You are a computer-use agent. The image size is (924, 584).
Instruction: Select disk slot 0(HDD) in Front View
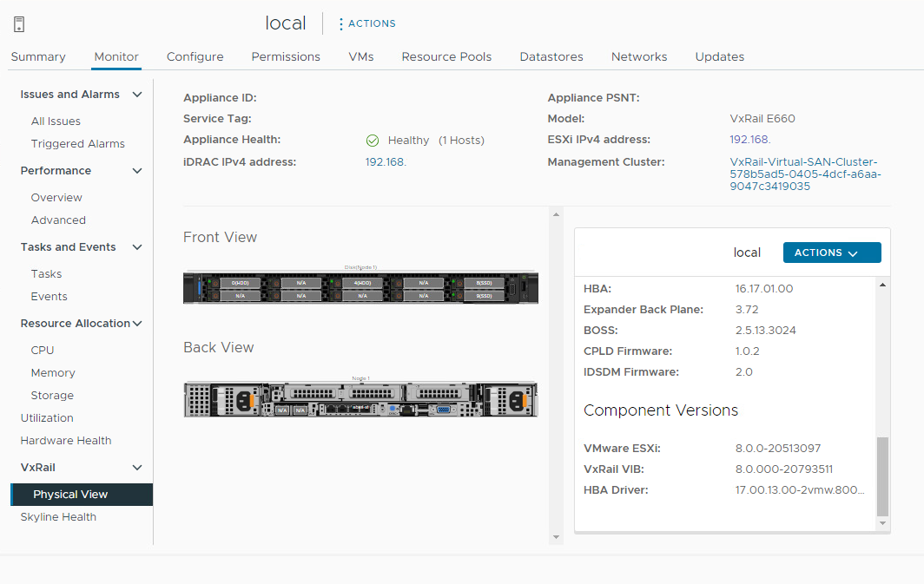pos(241,283)
